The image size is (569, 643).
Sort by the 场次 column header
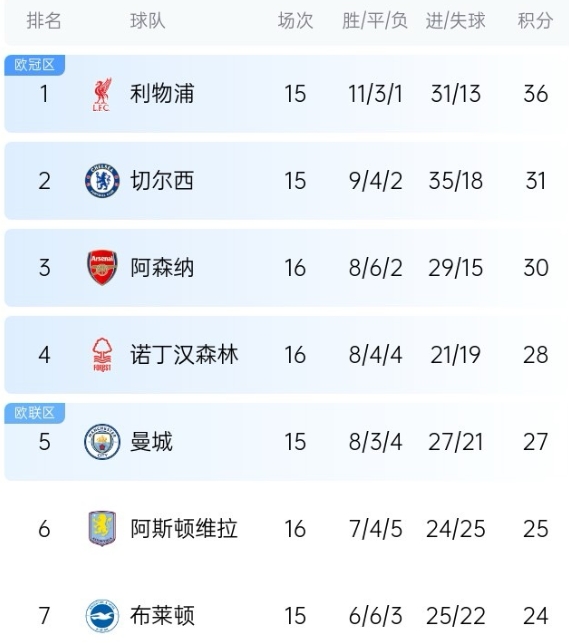pyautogui.click(x=295, y=21)
